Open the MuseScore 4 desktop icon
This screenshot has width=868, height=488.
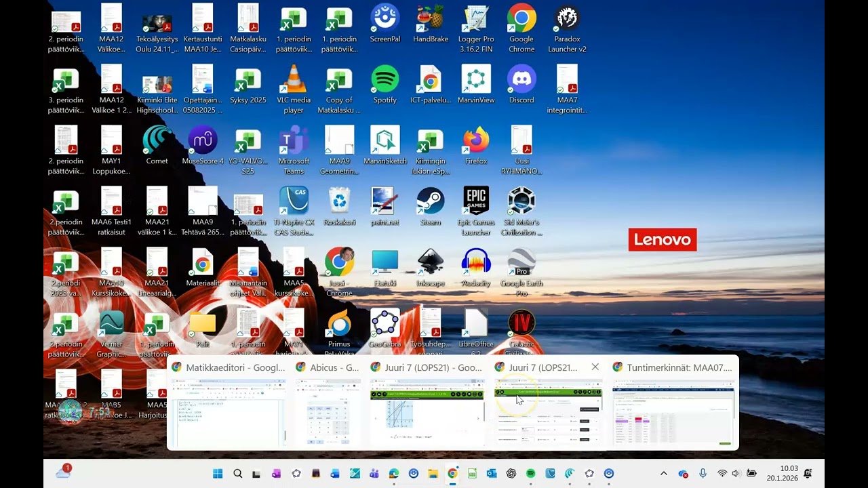click(x=203, y=146)
